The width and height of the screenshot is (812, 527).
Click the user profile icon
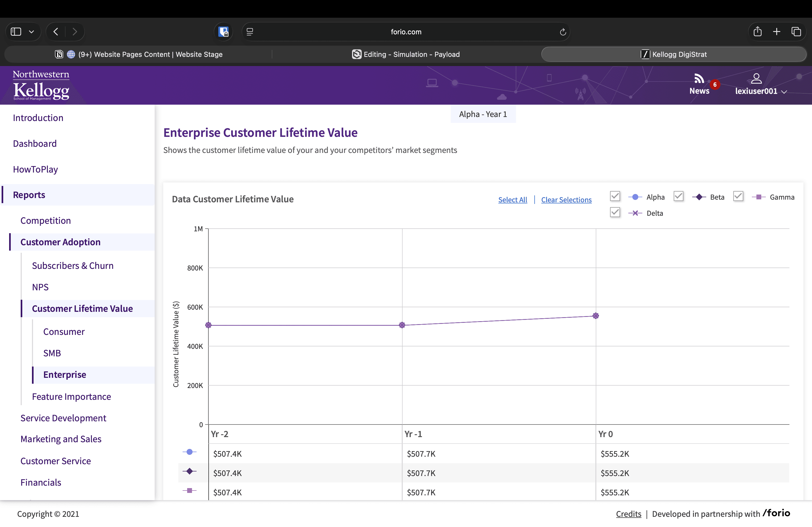coord(756,79)
